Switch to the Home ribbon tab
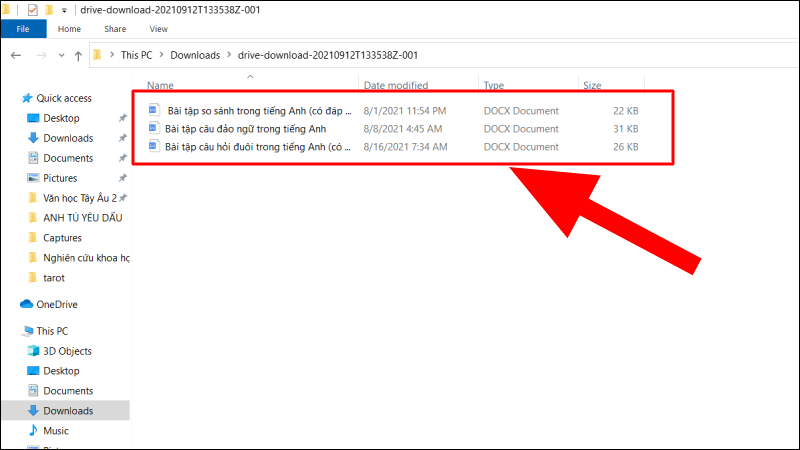 (69, 29)
